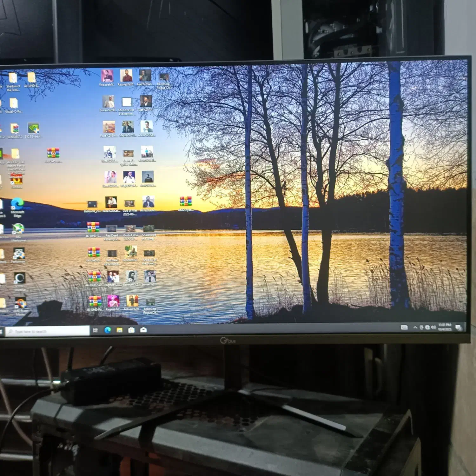Launch Edge browser from the taskbar
The image size is (476, 476).
[108, 330]
